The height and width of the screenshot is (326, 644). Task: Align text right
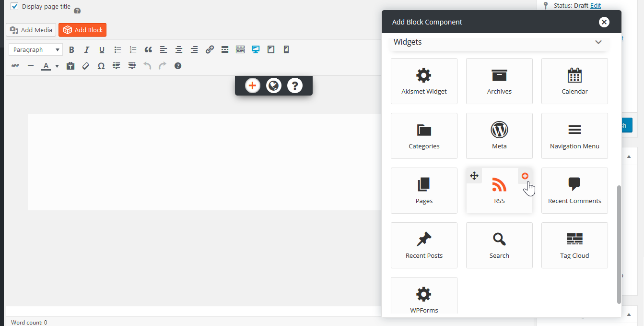coord(194,49)
